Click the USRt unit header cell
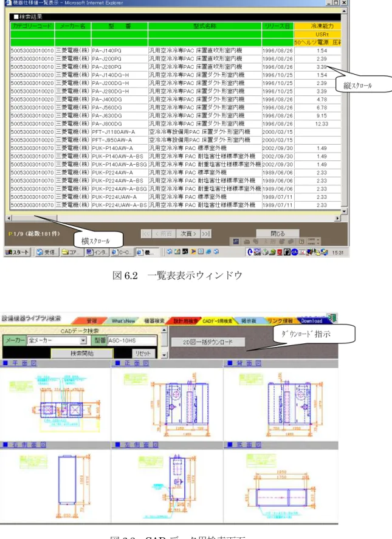Image resolution: width=392 pixels, height=539 pixels. coord(318,35)
